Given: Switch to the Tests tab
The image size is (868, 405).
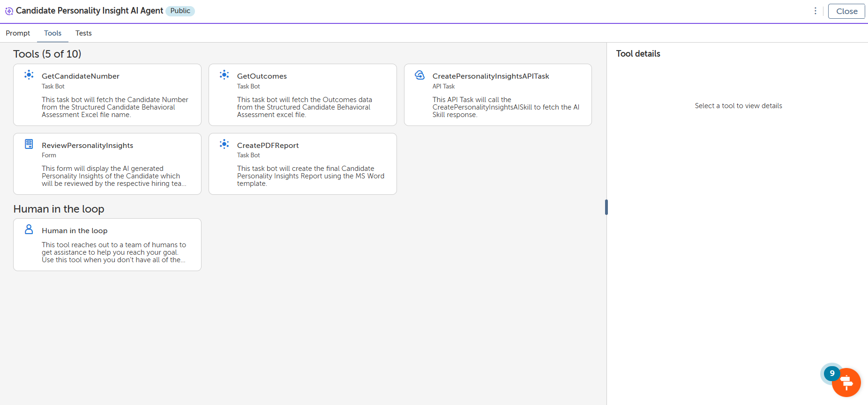Looking at the screenshot, I should click(83, 33).
